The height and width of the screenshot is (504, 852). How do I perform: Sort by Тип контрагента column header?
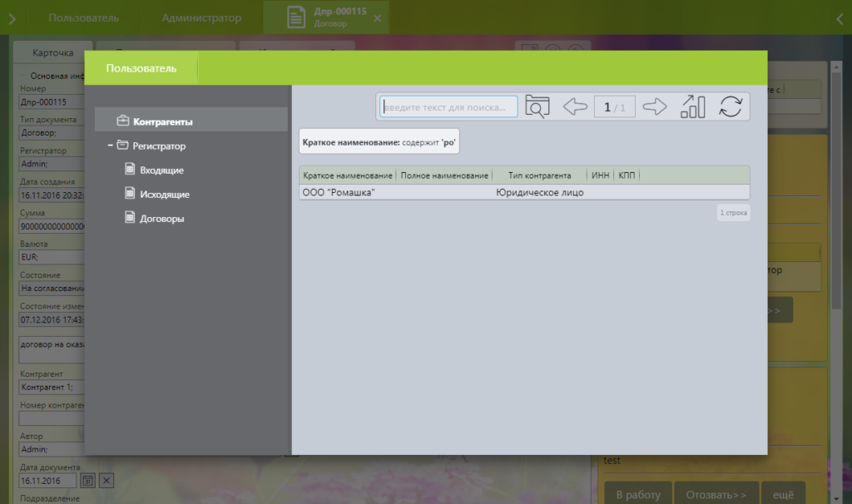[539, 175]
